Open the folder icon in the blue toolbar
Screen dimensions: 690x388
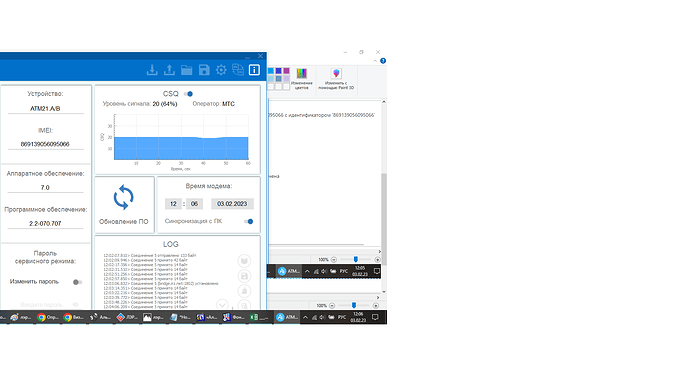click(187, 70)
